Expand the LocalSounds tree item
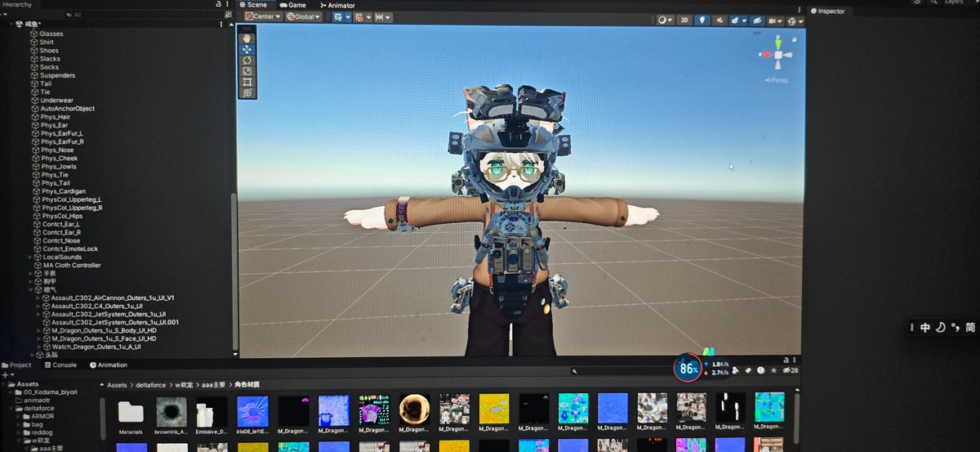This screenshot has width=980, height=452. tap(30, 257)
